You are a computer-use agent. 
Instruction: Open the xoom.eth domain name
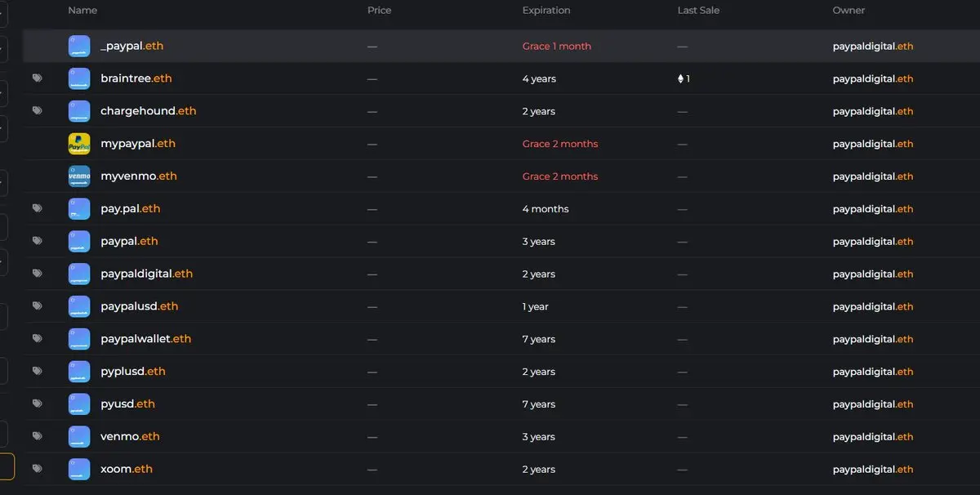pyautogui.click(x=126, y=469)
